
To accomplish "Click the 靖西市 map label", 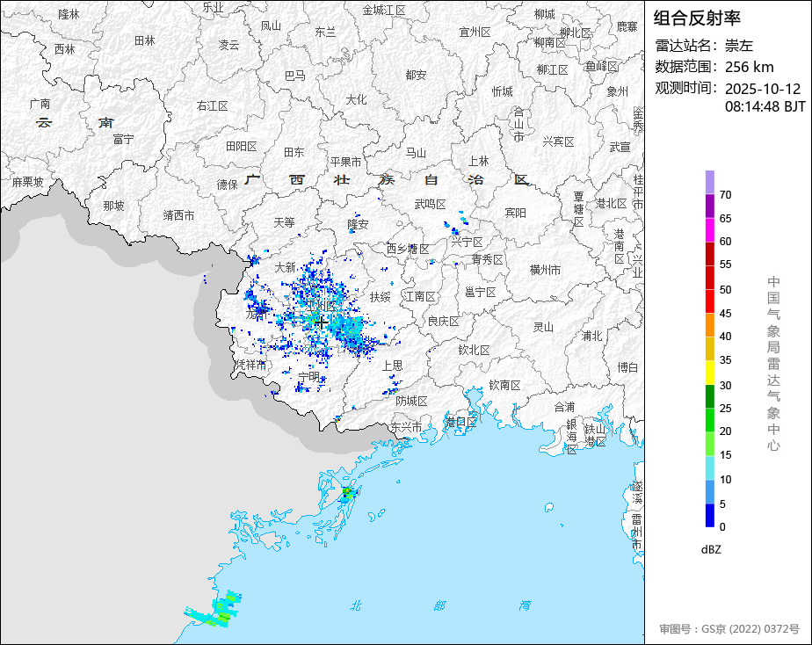I will (178, 214).
